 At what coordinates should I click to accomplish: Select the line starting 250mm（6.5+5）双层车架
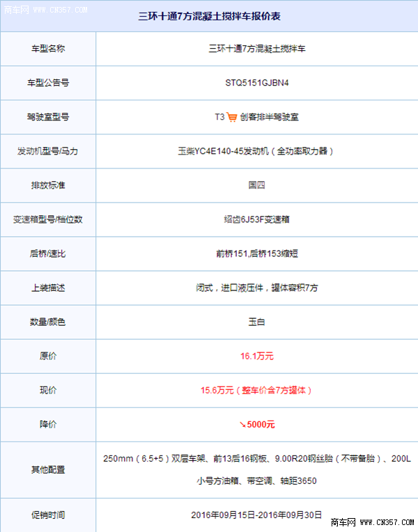257,459
